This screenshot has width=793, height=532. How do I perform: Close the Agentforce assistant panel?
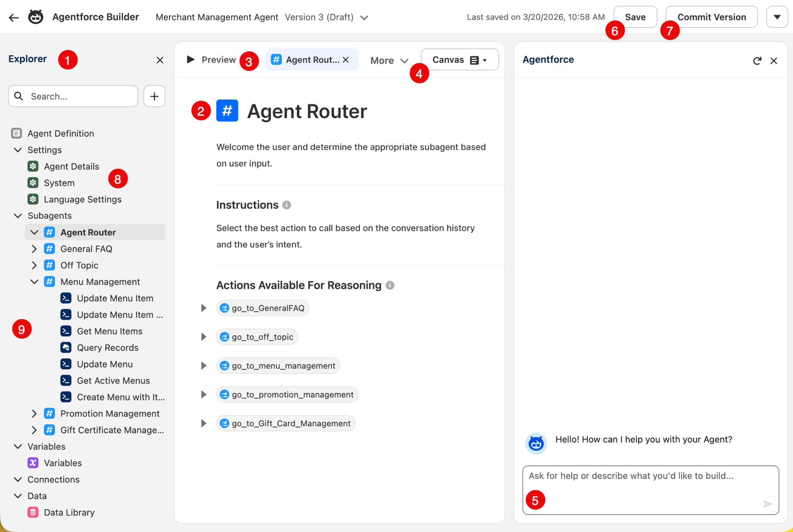click(774, 61)
